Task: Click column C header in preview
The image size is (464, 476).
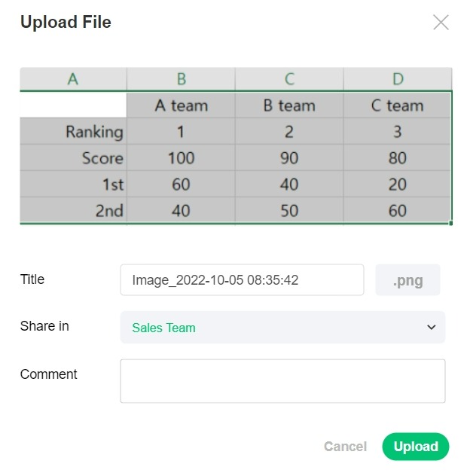Action: [289, 79]
